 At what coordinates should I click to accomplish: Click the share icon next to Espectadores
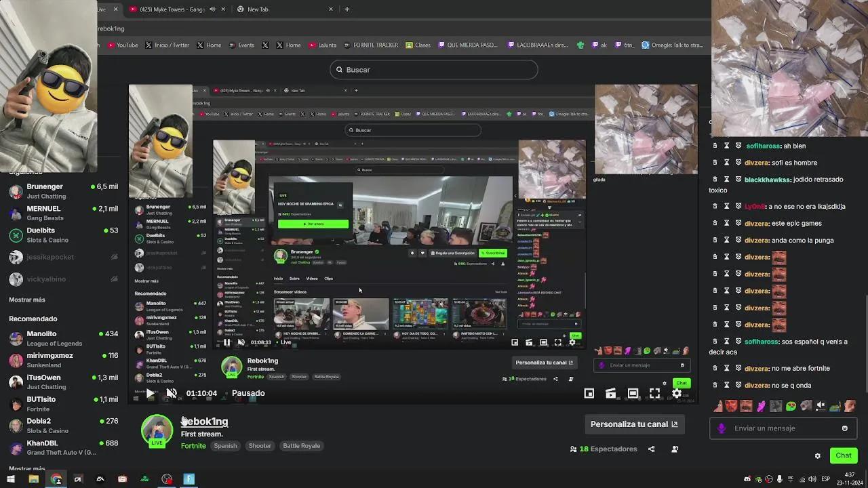coord(652,449)
